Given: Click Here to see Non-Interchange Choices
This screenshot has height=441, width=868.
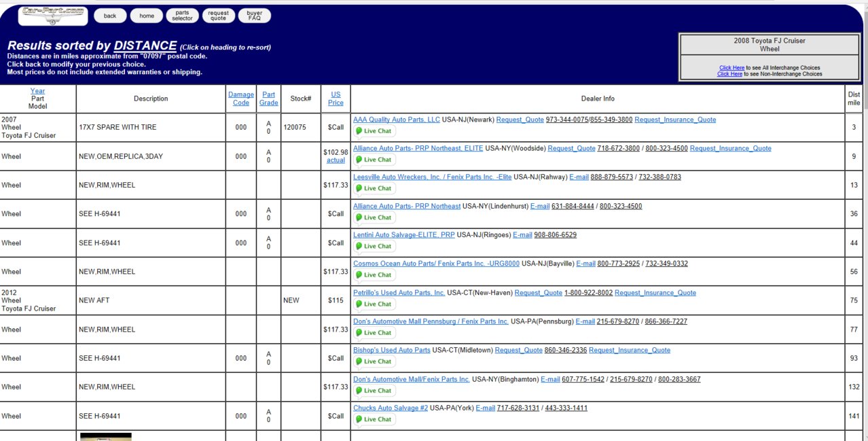Looking at the screenshot, I should coord(729,74).
